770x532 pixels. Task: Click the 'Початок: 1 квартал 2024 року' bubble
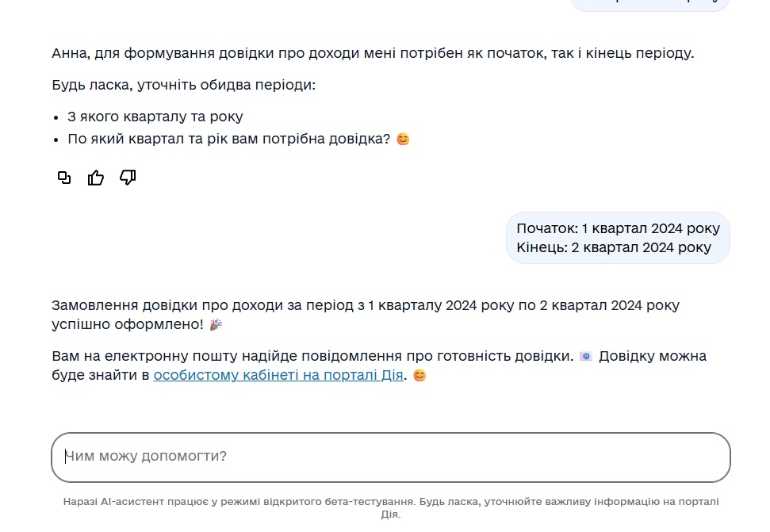(617, 228)
